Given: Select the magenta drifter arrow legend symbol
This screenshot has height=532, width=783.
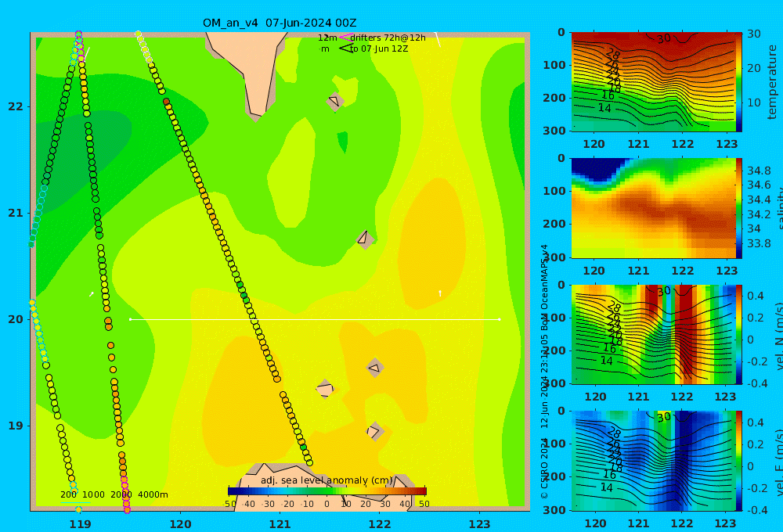Looking at the screenshot, I should 346,37.
